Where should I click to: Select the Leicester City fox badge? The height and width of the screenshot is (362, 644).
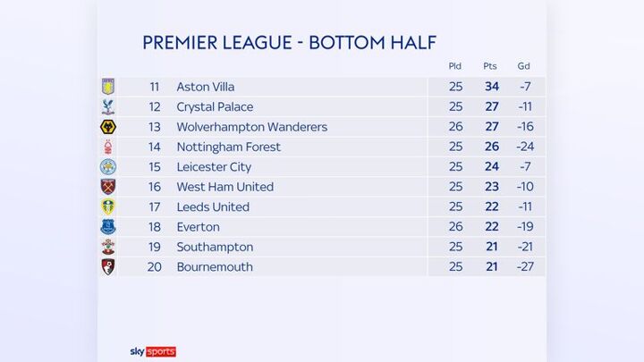[108, 167]
